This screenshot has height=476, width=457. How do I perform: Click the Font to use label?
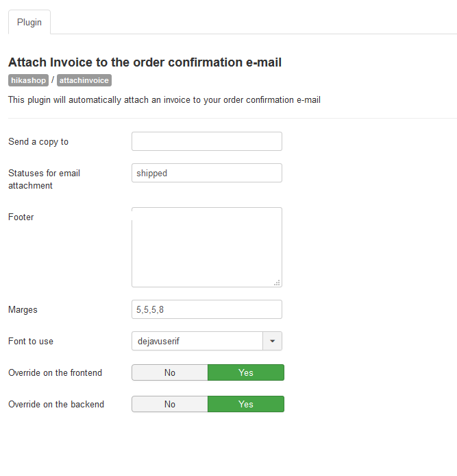tap(31, 341)
